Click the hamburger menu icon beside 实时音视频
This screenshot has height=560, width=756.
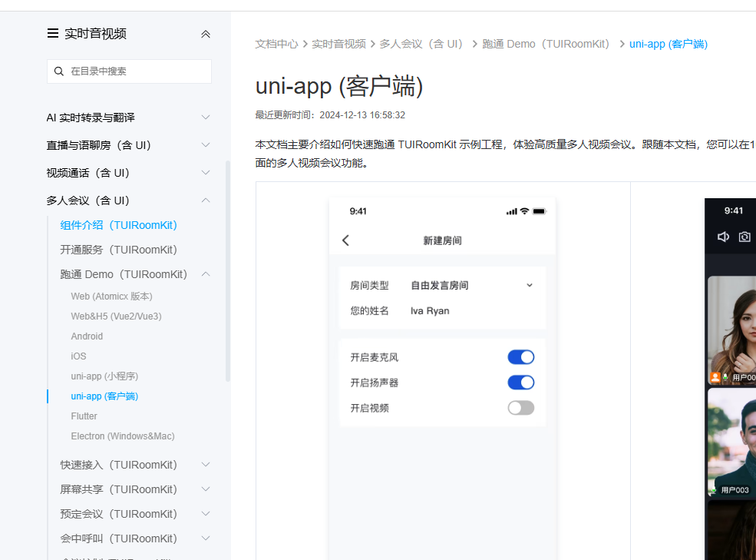click(x=52, y=34)
